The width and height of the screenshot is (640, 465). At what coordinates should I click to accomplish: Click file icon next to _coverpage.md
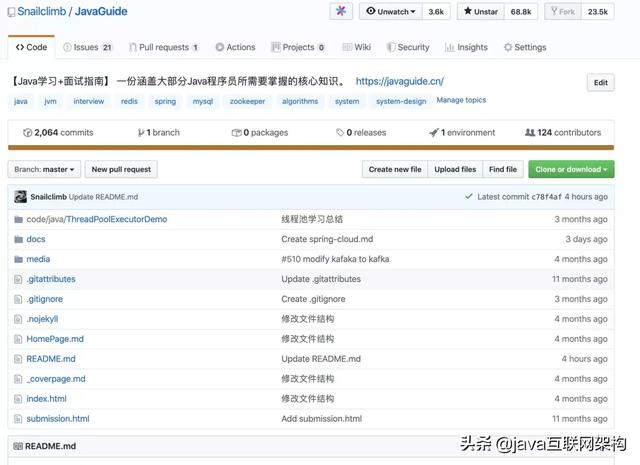coord(18,379)
